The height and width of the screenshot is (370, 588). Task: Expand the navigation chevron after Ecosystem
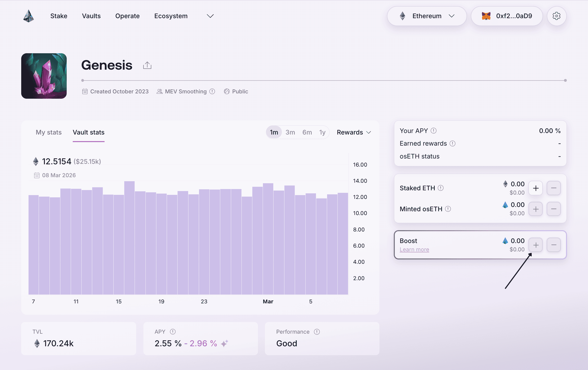click(210, 16)
